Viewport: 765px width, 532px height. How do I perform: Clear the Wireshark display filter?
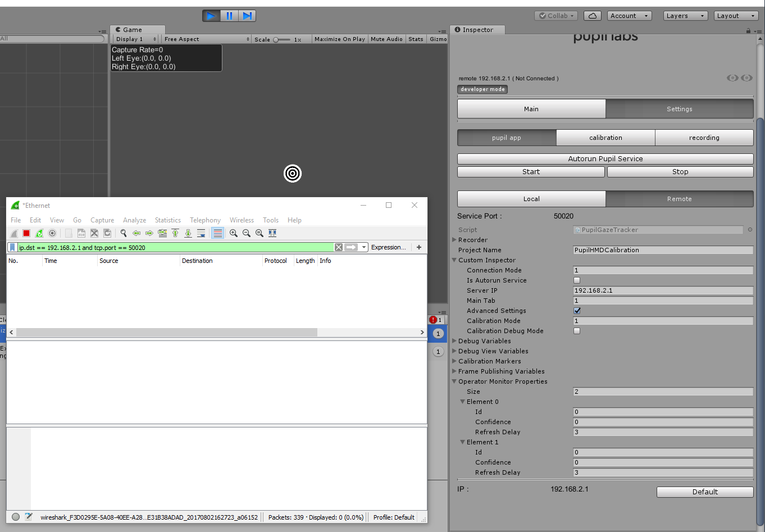tap(338, 247)
